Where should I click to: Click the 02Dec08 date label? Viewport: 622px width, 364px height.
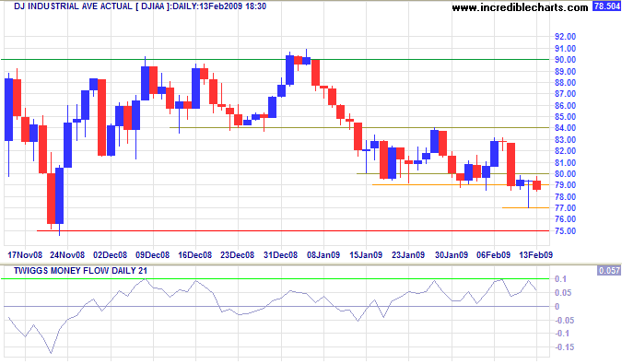(x=110, y=255)
